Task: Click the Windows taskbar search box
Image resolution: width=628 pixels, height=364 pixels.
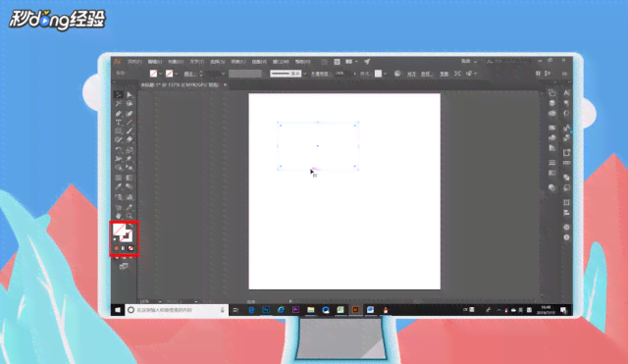Action: pos(177,310)
